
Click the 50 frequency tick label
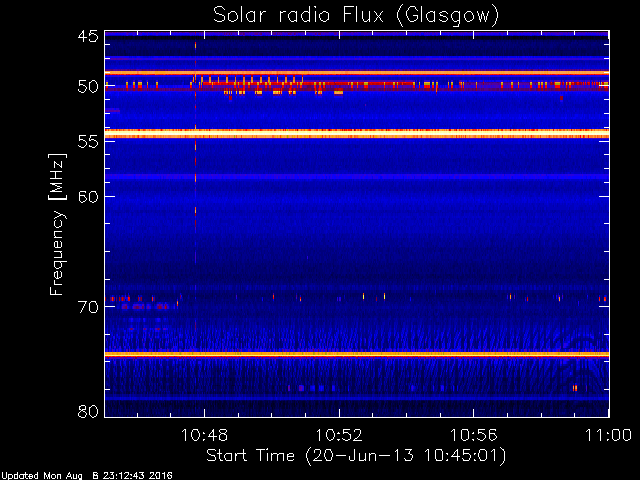tap(88, 87)
